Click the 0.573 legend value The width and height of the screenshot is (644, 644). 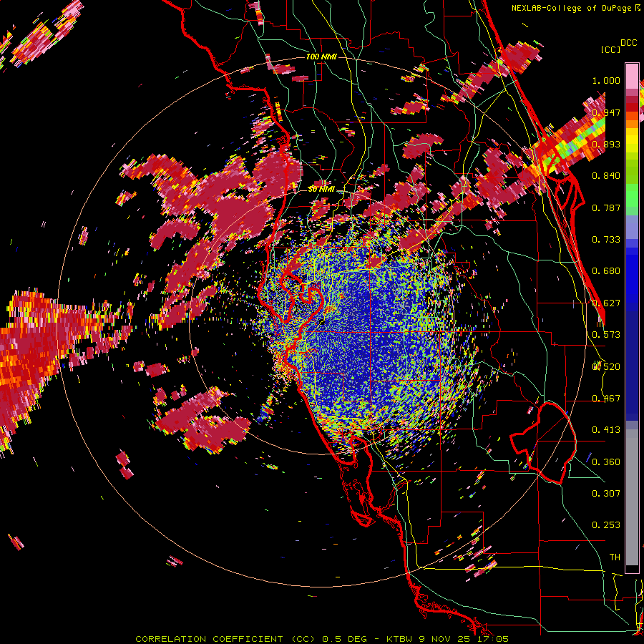606,335
